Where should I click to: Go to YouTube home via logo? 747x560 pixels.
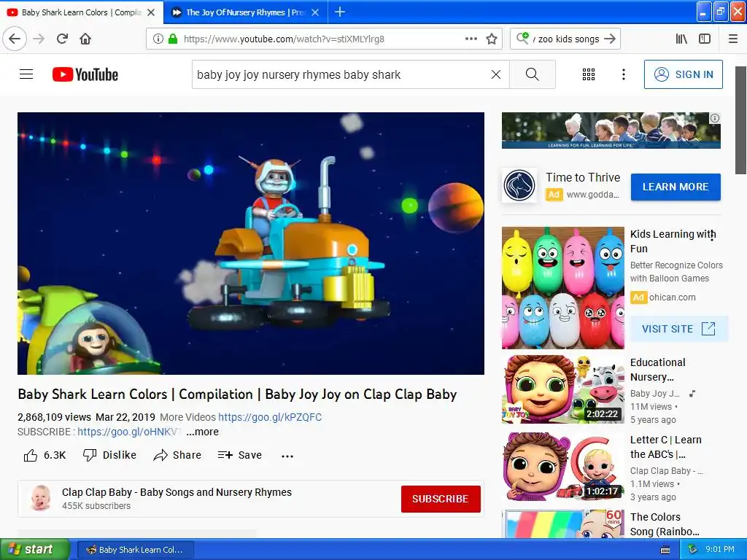click(85, 74)
